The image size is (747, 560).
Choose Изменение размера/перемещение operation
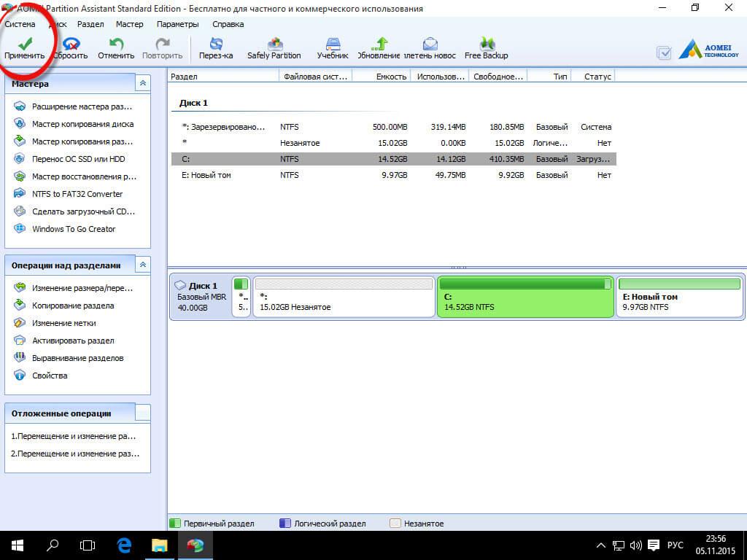[82, 288]
